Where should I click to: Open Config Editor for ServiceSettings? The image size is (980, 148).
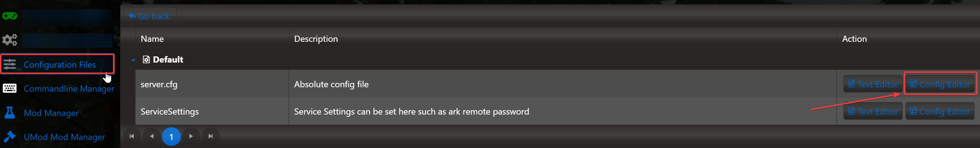tap(940, 112)
